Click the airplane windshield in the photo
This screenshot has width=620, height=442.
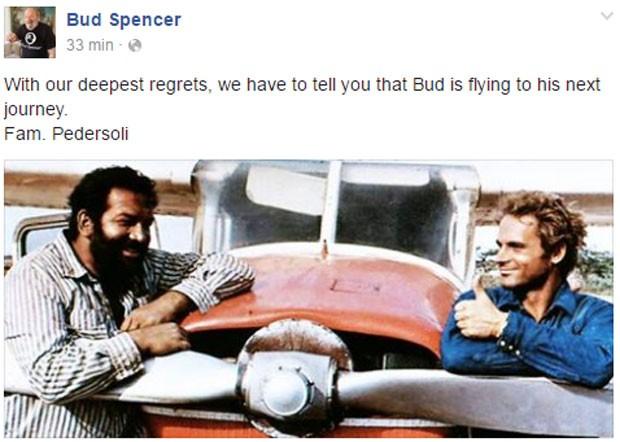coord(336,206)
